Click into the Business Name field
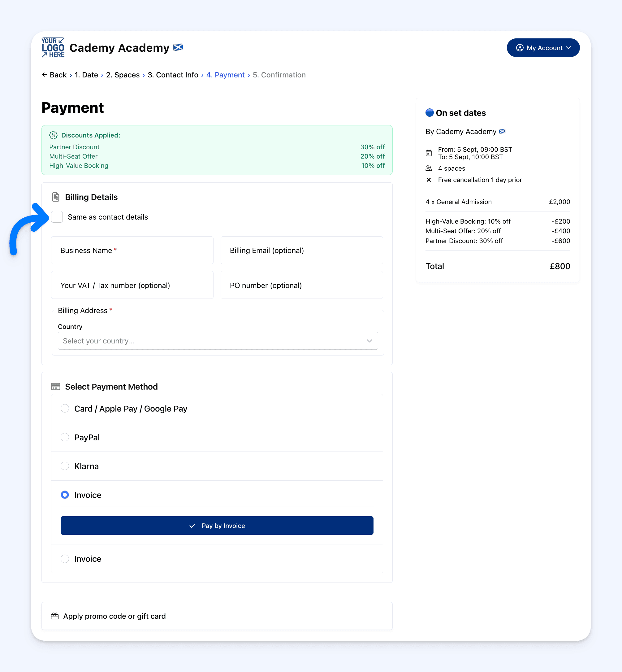622x672 pixels. [x=132, y=250]
